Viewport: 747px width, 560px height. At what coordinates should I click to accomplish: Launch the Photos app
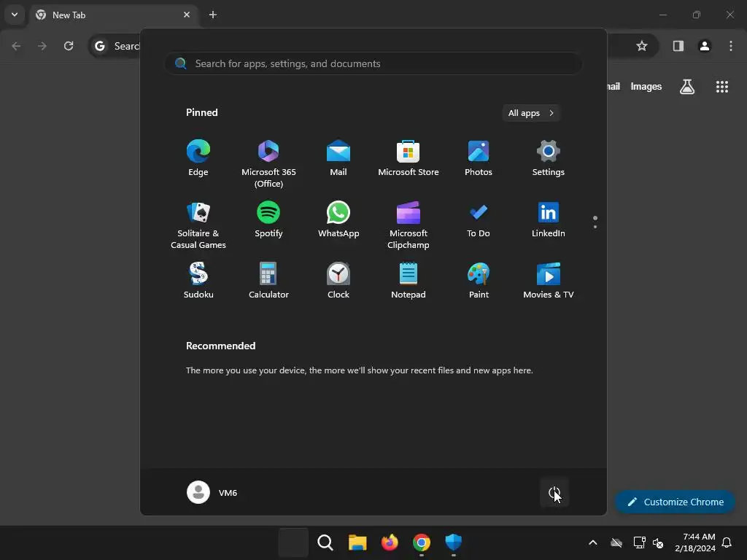[x=479, y=158]
